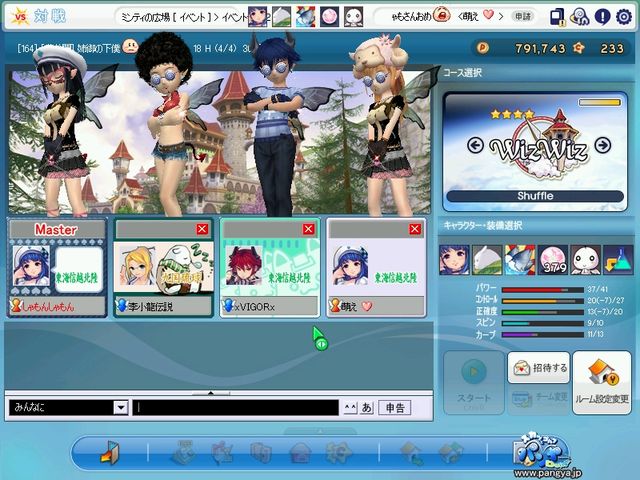Viewport: 640px width, 480px height.
Task: Open the ball equipment icon showing 379
Action: click(x=553, y=260)
